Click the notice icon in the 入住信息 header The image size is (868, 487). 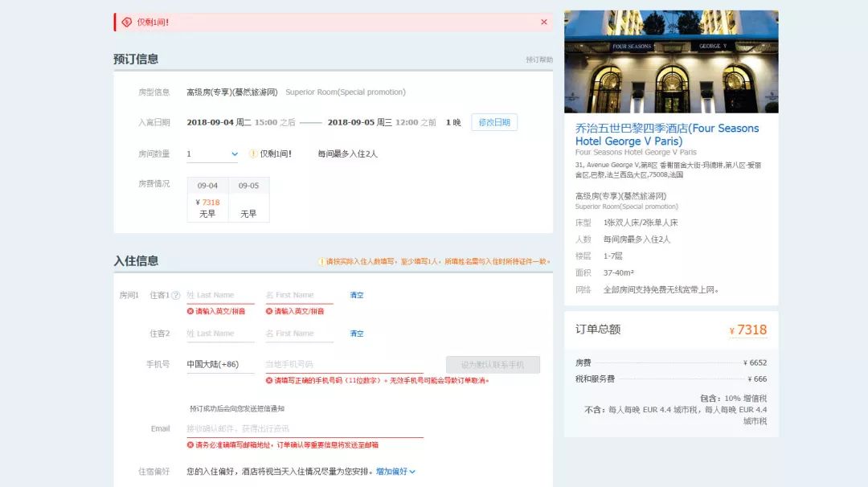pyautogui.click(x=321, y=261)
